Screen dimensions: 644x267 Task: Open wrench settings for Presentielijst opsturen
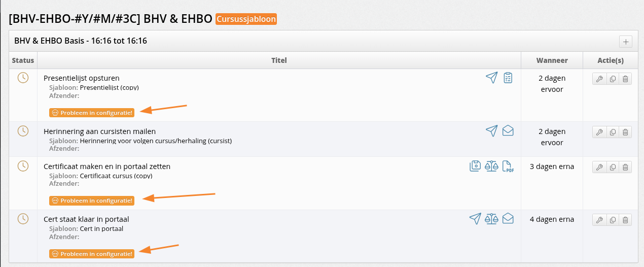[x=599, y=79]
